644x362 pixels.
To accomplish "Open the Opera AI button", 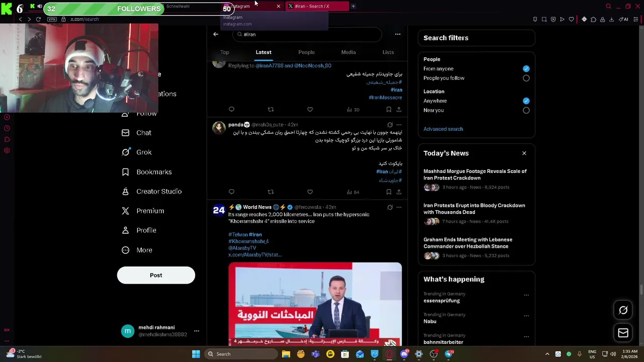I will point(623,19).
